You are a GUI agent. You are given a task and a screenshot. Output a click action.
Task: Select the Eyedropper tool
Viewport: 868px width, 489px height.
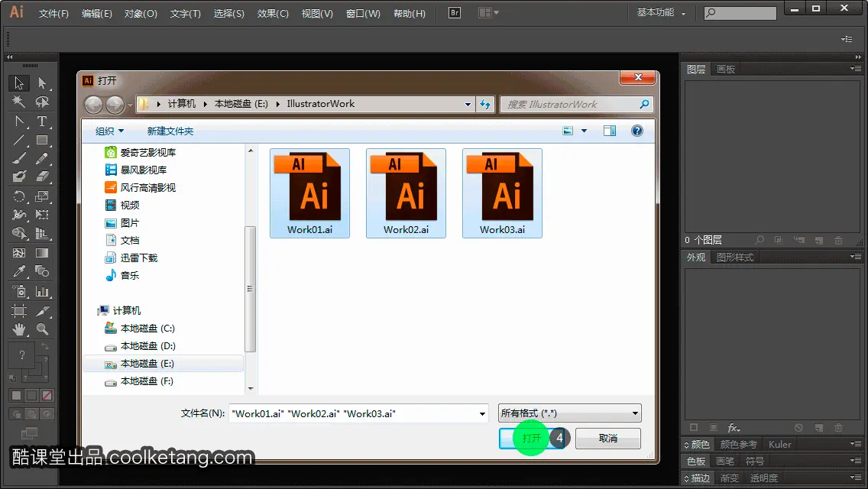[19, 271]
